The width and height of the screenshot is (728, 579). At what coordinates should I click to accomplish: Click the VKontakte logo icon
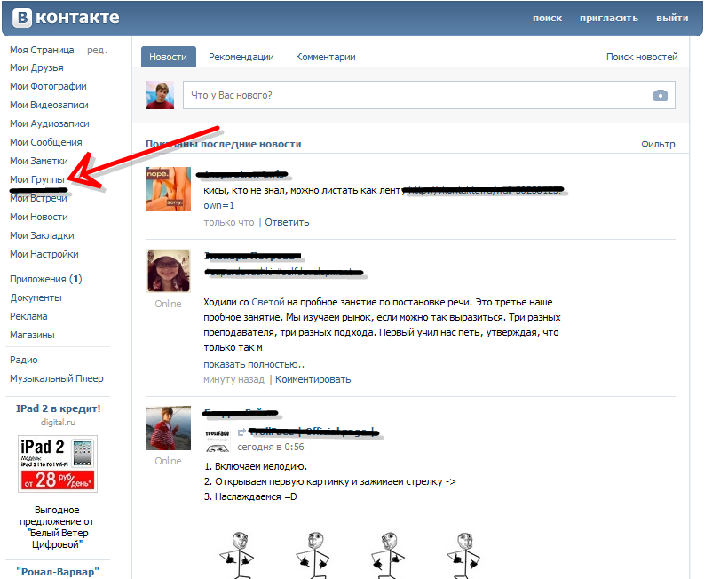coord(22,18)
